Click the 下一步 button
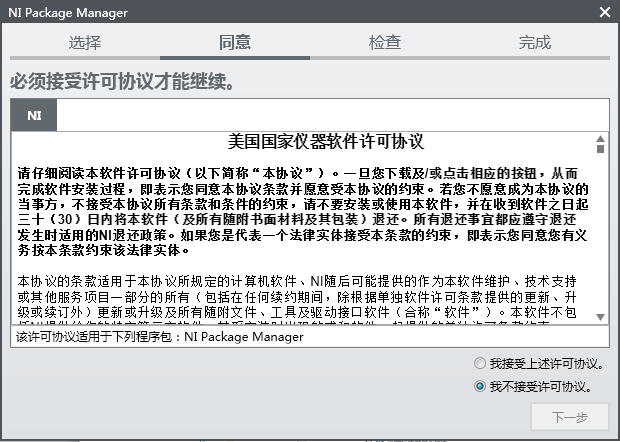 tap(570, 417)
